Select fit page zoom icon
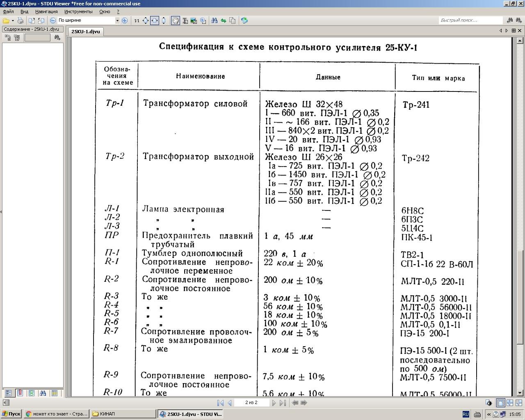 (146, 21)
